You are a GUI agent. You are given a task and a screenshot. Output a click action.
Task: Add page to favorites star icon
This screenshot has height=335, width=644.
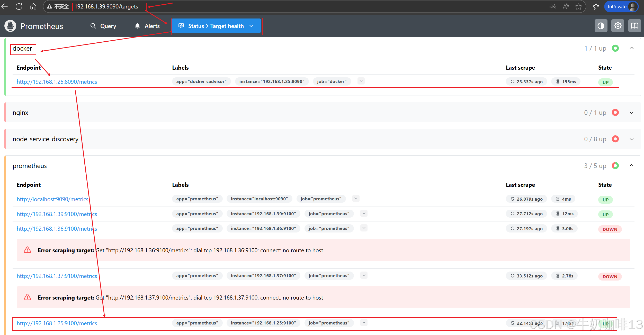[578, 6]
